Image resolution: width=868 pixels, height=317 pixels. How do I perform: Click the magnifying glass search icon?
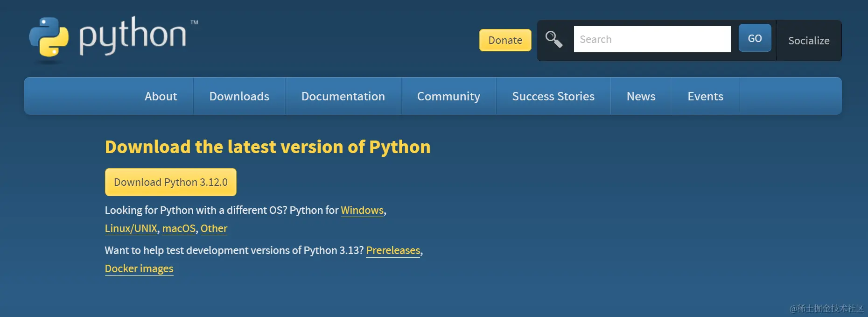554,39
